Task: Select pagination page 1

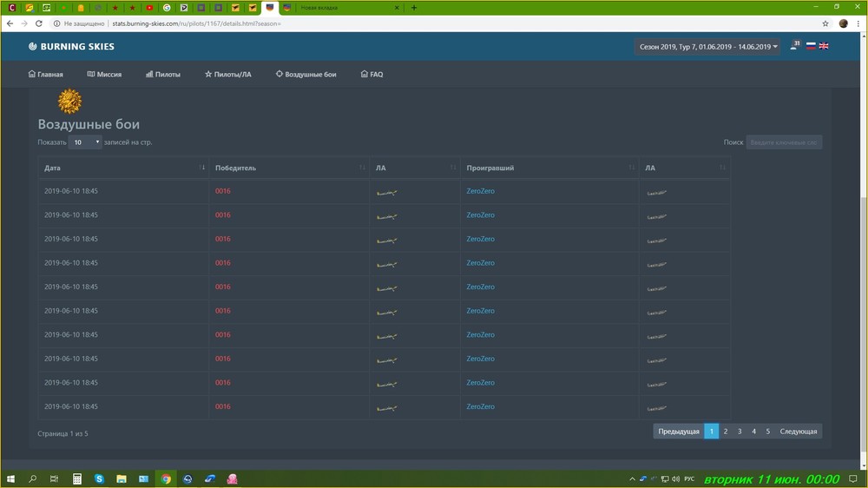Action: (x=712, y=432)
